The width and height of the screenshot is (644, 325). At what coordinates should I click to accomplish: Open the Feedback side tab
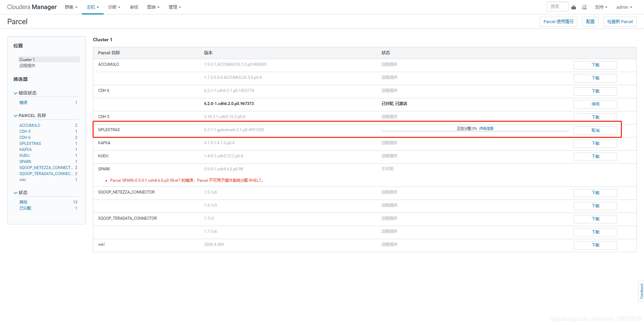pyautogui.click(x=641, y=291)
